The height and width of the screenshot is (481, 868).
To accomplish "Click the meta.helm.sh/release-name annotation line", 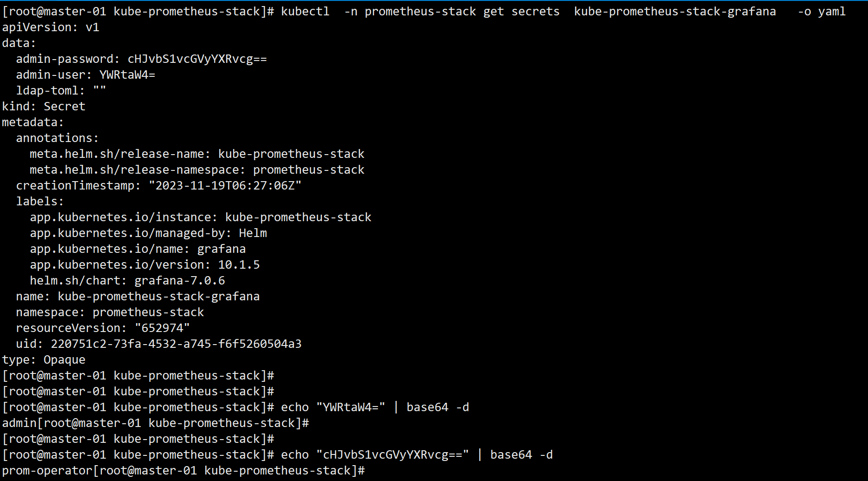I will point(197,154).
